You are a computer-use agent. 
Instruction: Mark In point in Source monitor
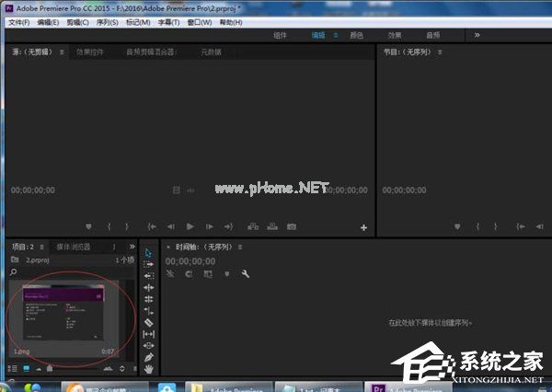tap(109, 226)
